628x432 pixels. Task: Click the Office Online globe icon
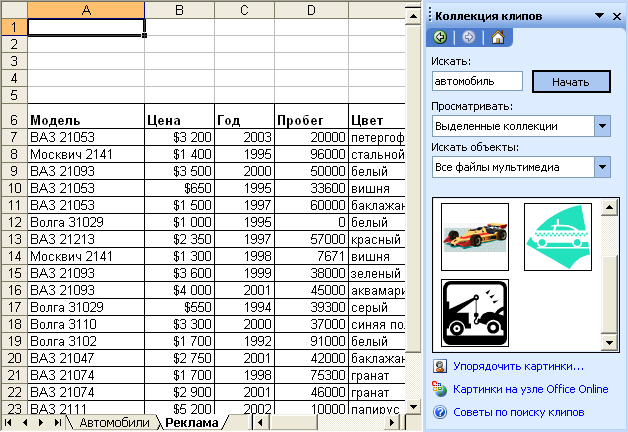click(x=439, y=389)
